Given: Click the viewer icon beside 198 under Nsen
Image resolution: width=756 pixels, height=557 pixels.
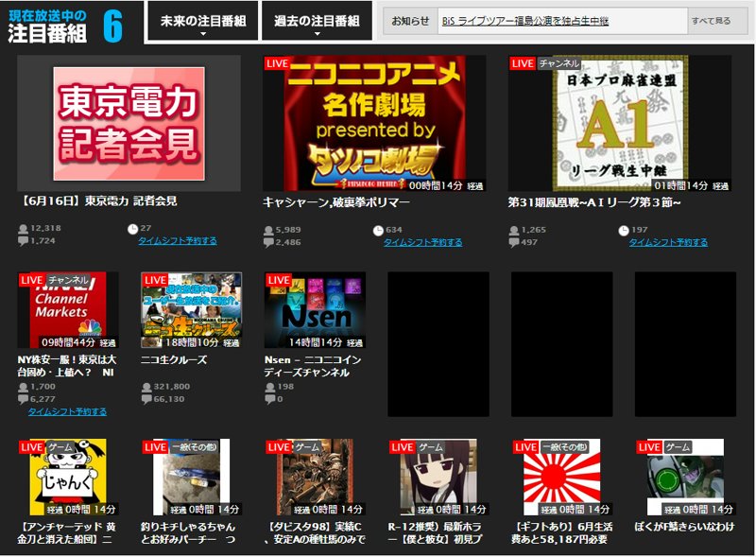Looking at the screenshot, I should tap(270, 387).
